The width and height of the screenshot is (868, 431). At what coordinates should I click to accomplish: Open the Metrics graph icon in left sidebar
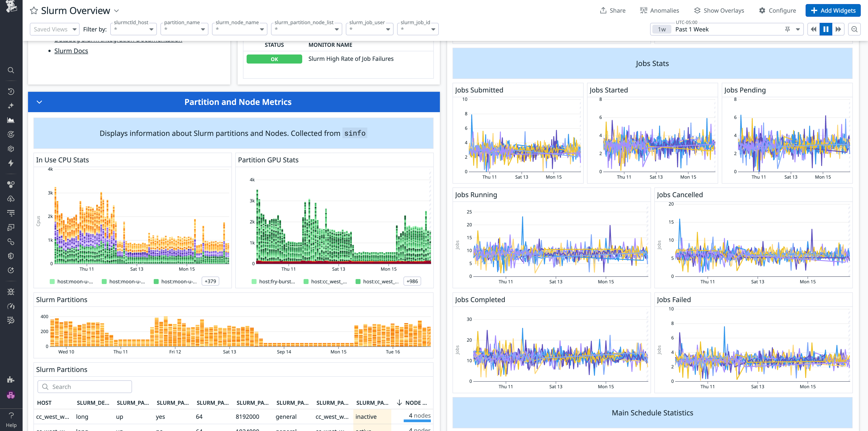[x=11, y=120]
